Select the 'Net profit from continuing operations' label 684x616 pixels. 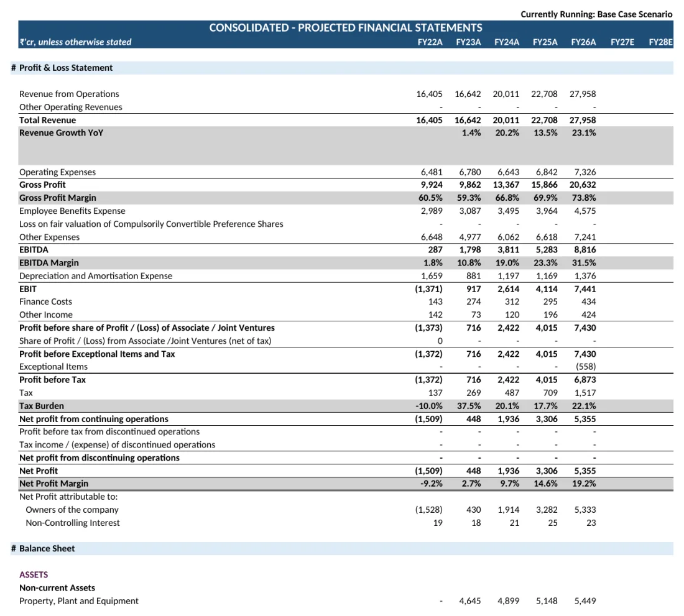point(94,419)
